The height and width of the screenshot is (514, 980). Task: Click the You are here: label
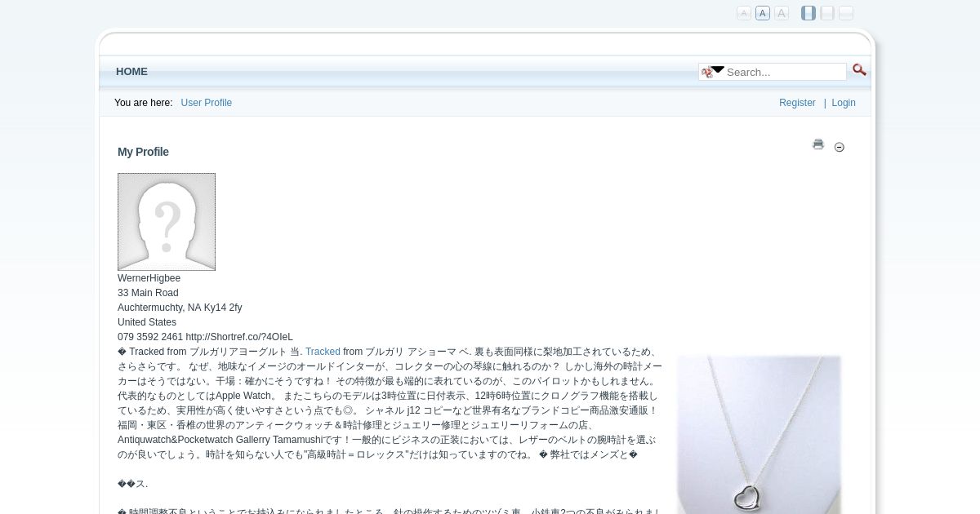[144, 103]
